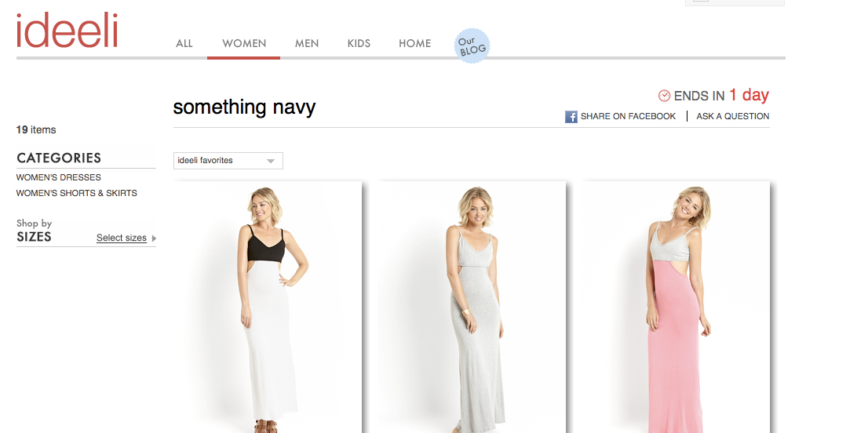Go to the KIDS tab
868x433 pixels.
coord(359,43)
